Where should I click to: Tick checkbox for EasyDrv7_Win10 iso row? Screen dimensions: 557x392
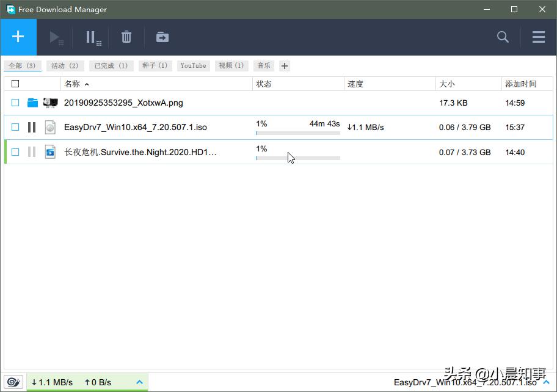[x=15, y=127]
